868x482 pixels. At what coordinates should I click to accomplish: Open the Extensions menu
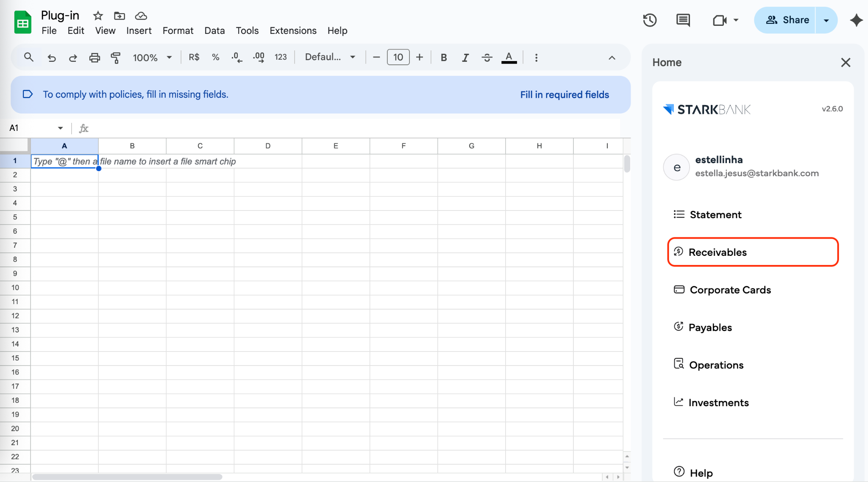pos(293,30)
